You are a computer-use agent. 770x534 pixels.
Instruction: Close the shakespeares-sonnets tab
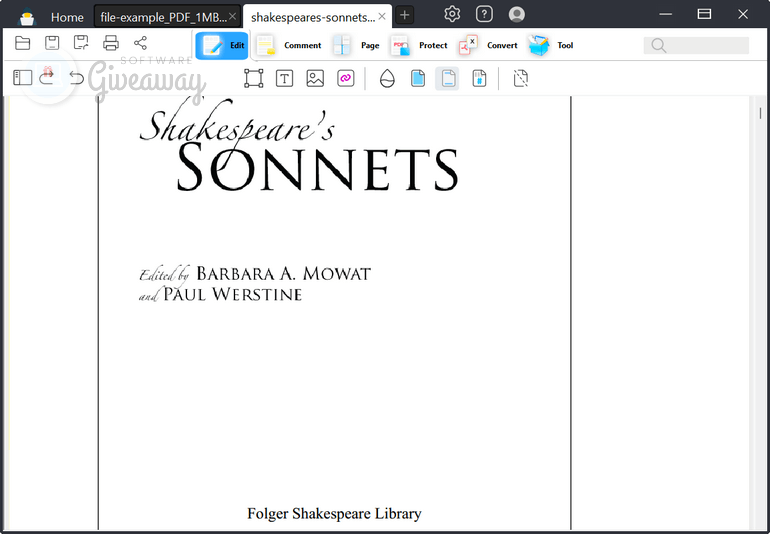382,17
